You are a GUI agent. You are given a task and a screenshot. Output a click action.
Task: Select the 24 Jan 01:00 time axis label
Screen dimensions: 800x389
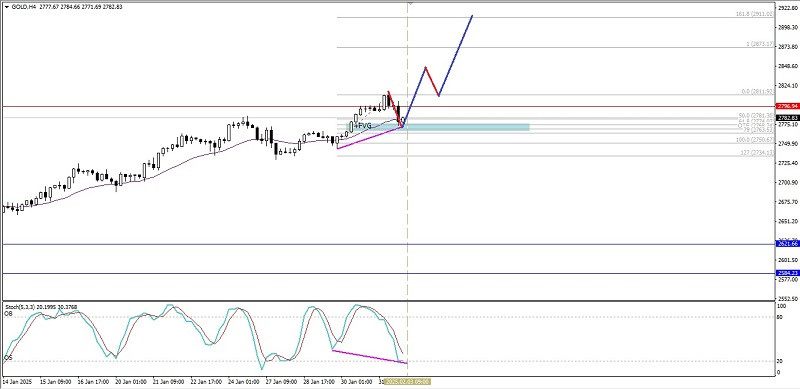click(243, 381)
